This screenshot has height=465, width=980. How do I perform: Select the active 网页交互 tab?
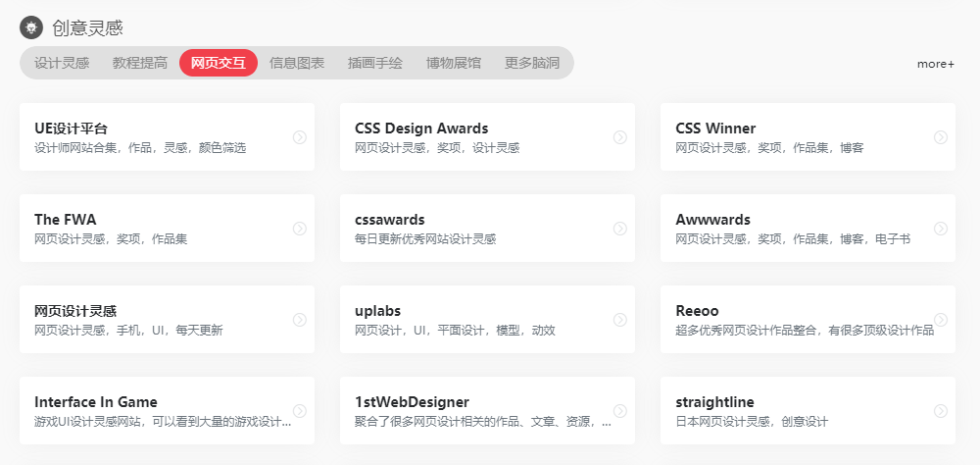click(219, 63)
